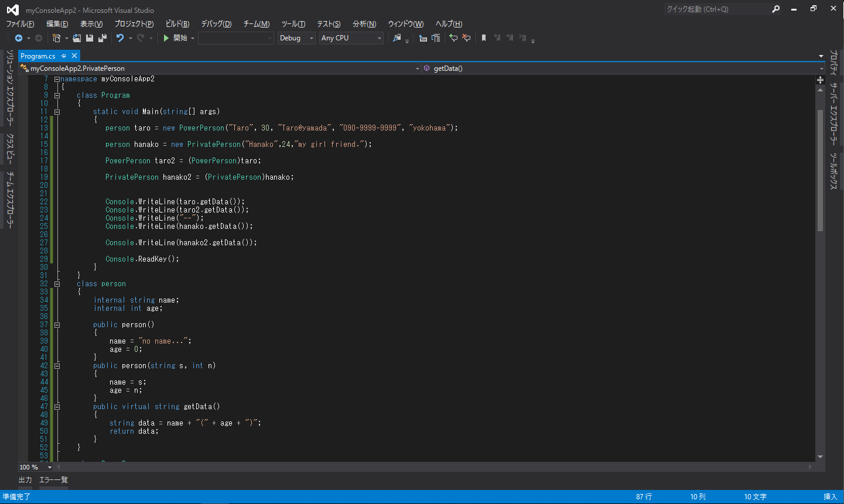Click the Navigate Forward arrow icon
This screenshot has height=504, width=844.
pos(39,38)
